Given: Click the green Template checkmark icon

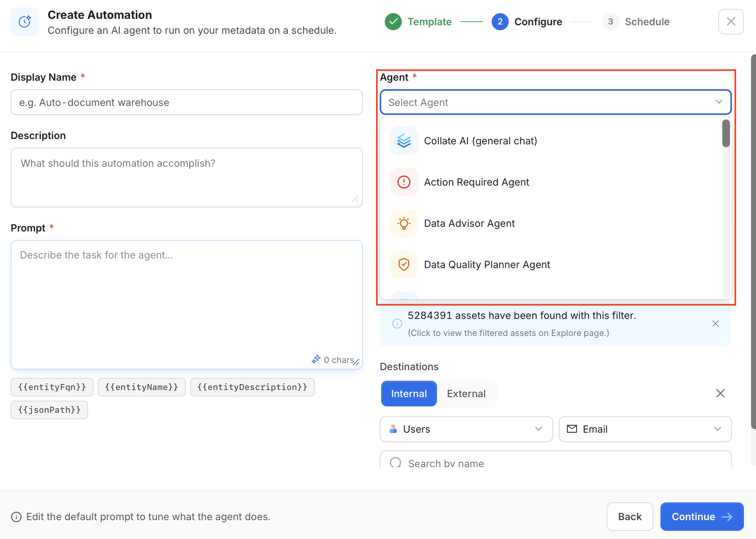Looking at the screenshot, I should 393,22.
